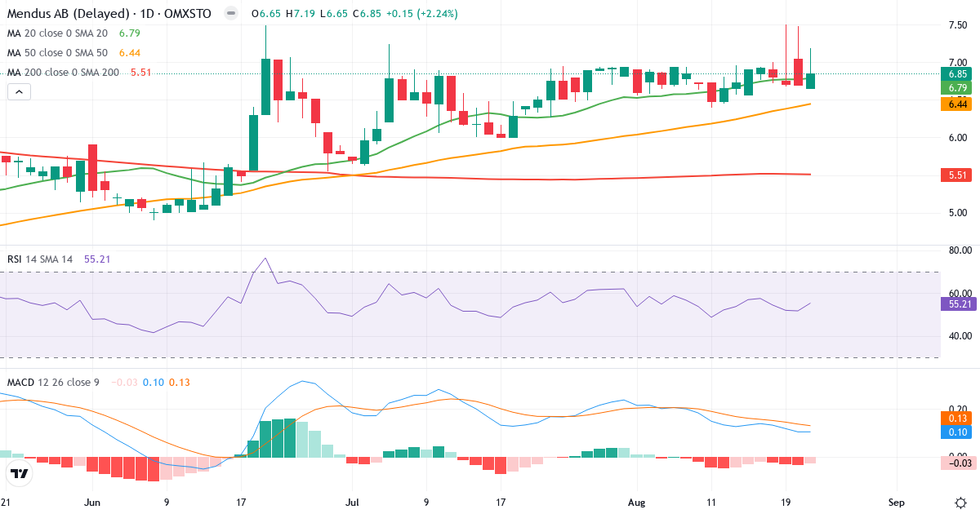Screen dimensions: 980x514
Task: Click the 7.50 price axis label
Action: pyautogui.click(x=960, y=25)
